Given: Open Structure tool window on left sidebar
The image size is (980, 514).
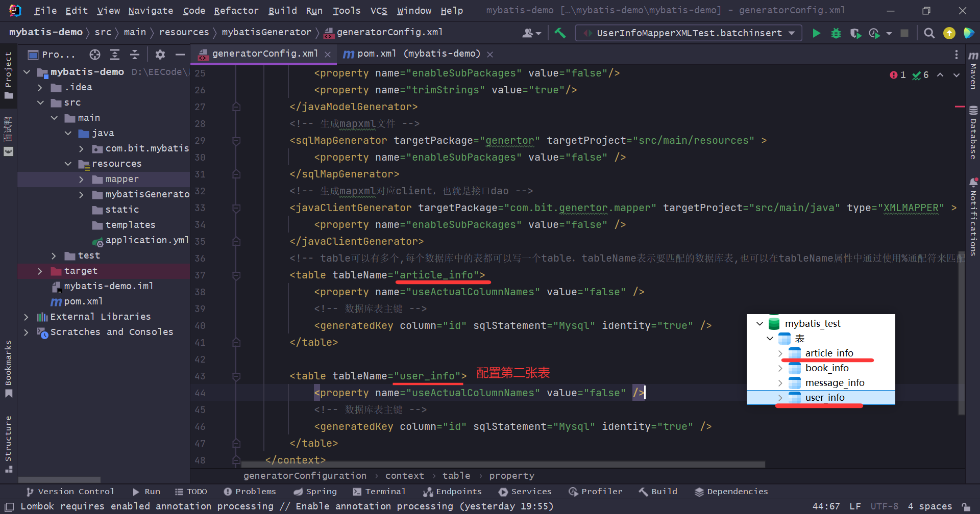Looking at the screenshot, I should 8,445.
